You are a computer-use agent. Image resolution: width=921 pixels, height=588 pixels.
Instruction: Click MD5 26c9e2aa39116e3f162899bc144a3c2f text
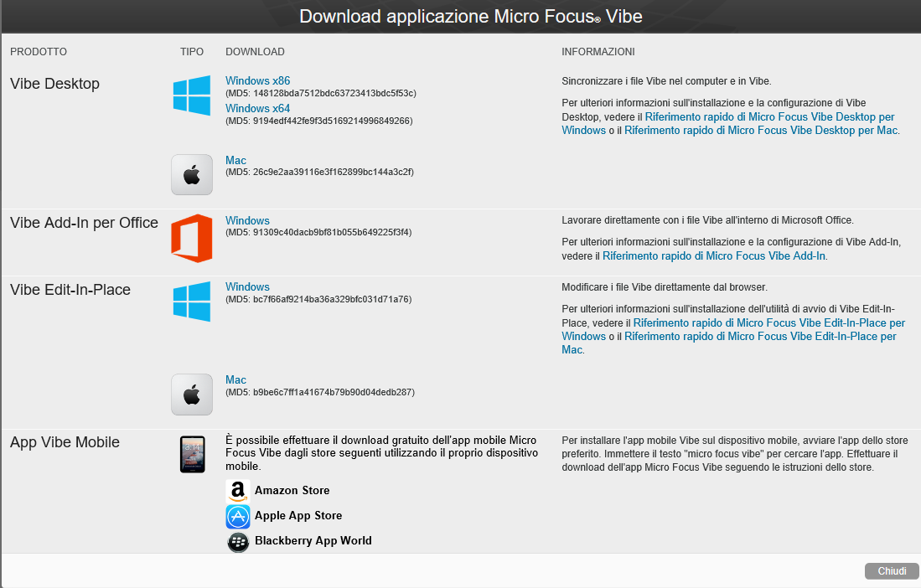(319, 172)
